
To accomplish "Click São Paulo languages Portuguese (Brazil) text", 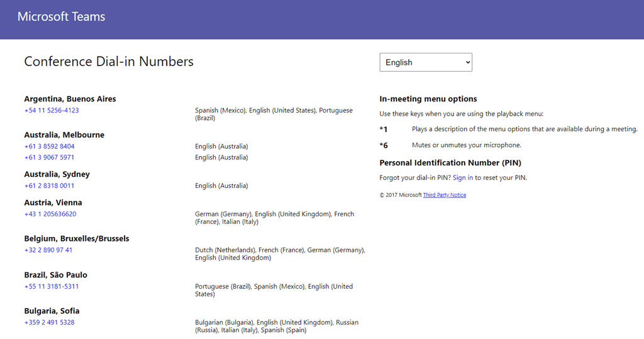I will [274, 290].
